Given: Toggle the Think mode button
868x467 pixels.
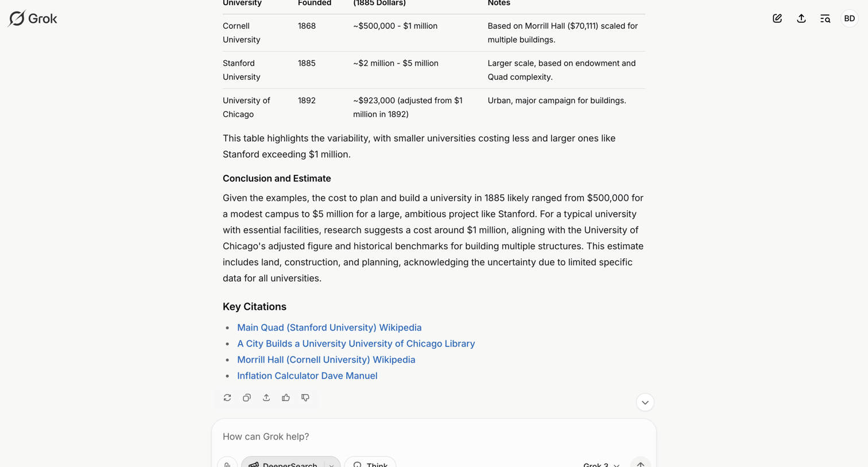Looking at the screenshot, I should pos(370,463).
